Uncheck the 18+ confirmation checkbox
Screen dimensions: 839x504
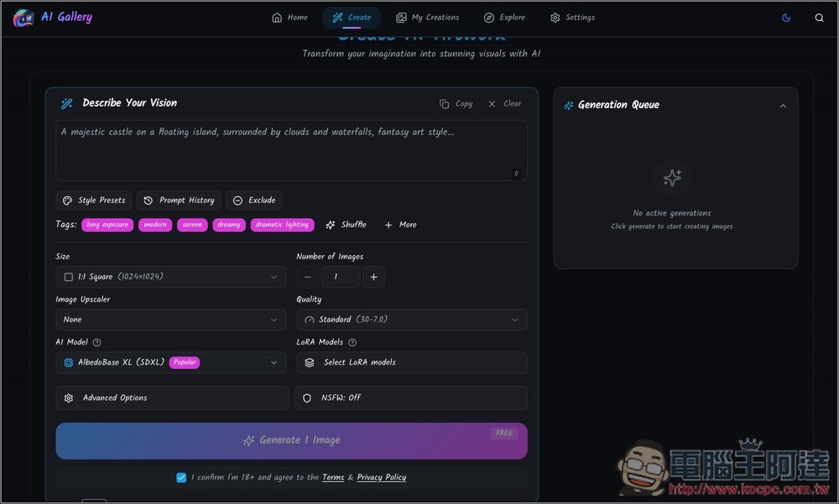tap(181, 477)
